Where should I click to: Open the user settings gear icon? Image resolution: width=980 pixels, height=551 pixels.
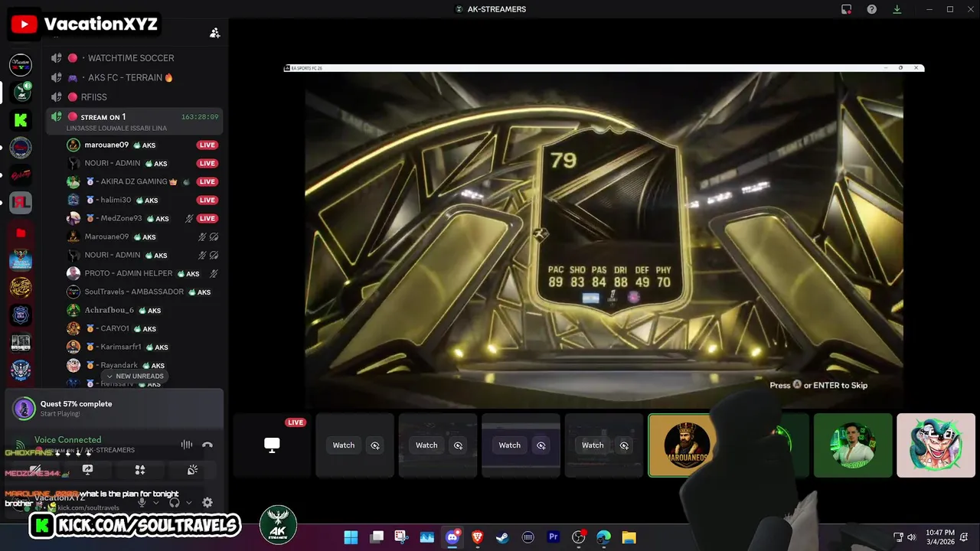click(x=207, y=503)
